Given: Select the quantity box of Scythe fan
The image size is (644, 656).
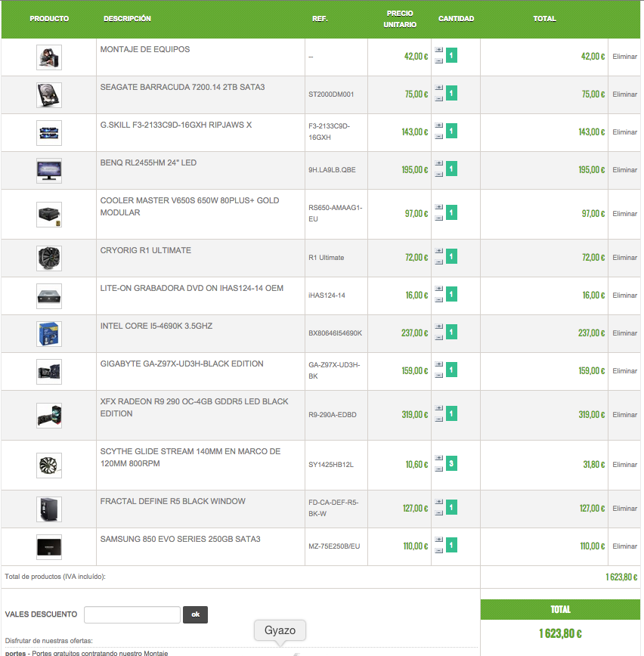Looking at the screenshot, I should [451, 463].
